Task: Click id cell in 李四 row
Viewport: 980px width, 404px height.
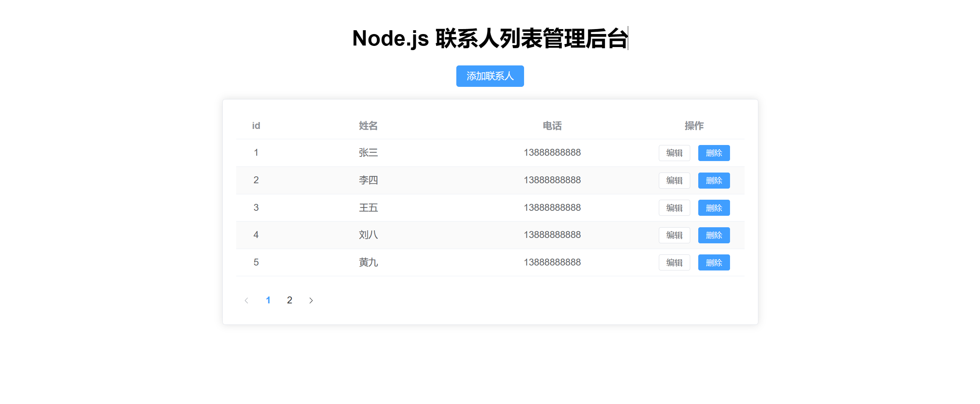Action: pyautogui.click(x=256, y=180)
